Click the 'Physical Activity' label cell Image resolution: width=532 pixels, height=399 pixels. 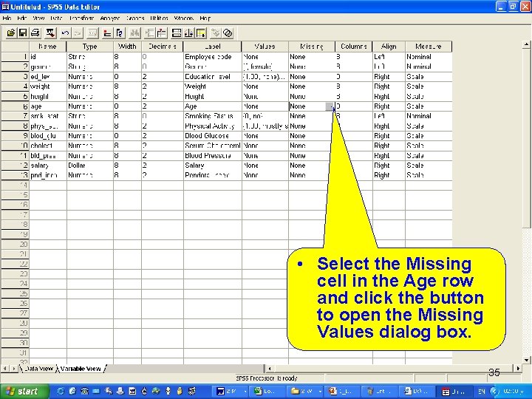(212, 126)
